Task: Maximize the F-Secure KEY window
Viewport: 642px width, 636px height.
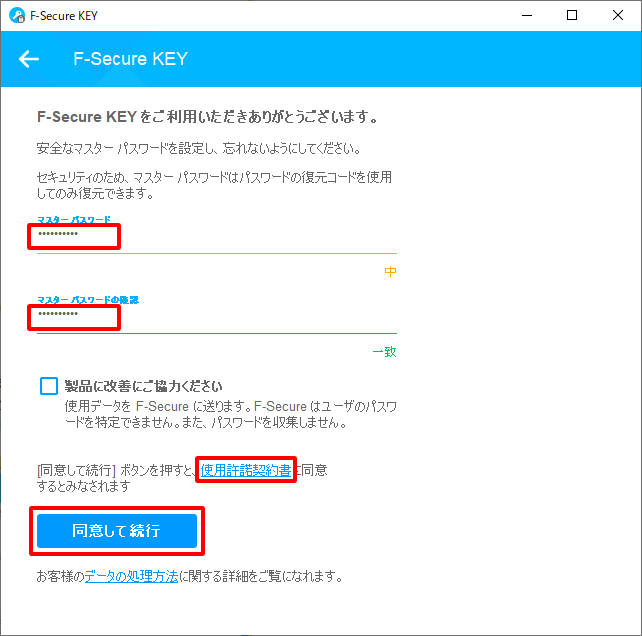Action: pyautogui.click(x=572, y=16)
